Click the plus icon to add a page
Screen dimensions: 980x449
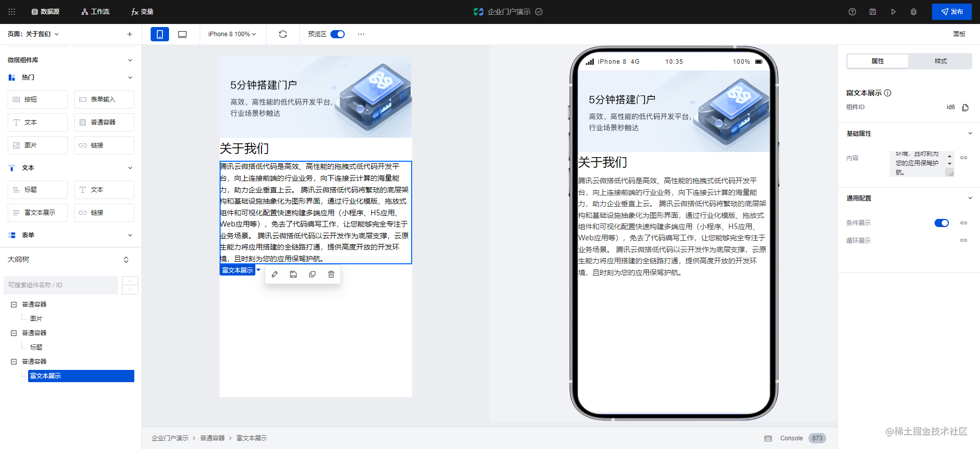(130, 34)
